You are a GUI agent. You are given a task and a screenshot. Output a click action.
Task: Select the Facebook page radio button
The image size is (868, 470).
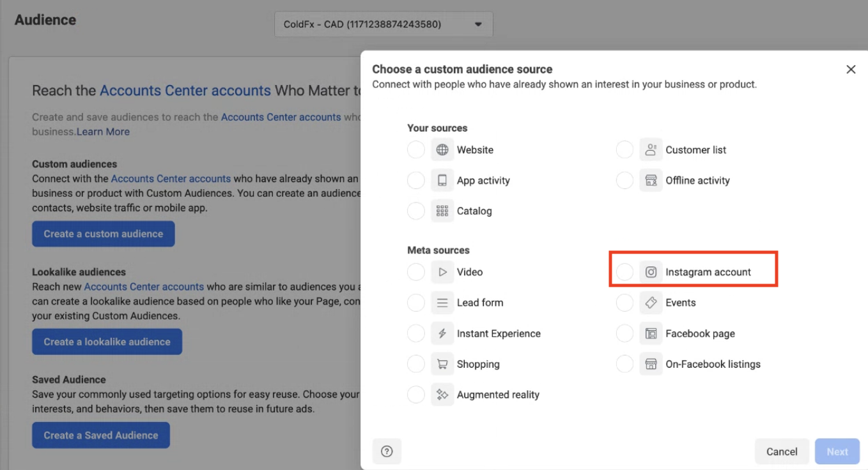click(624, 333)
